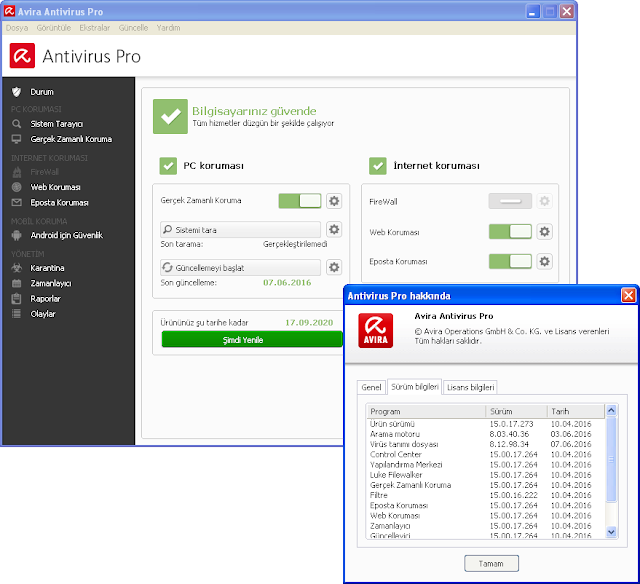The width and height of the screenshot is (640, 584).
Task: Click scroll up arrow in version list
Action: pos(611,410)
